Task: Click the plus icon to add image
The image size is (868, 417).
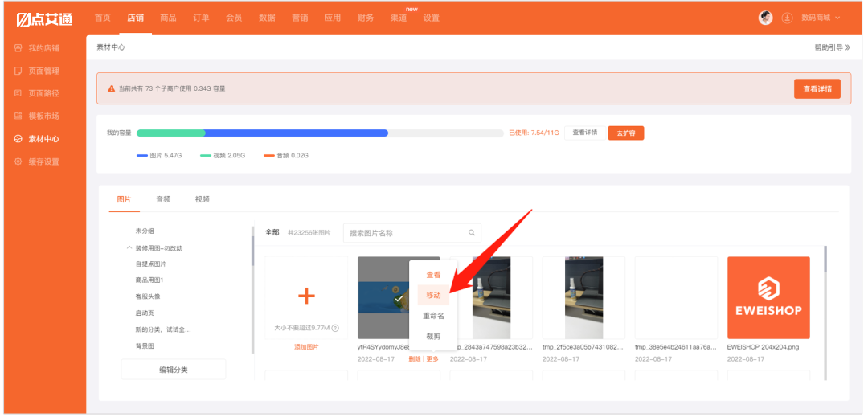Action: click(x=306, y=296)
